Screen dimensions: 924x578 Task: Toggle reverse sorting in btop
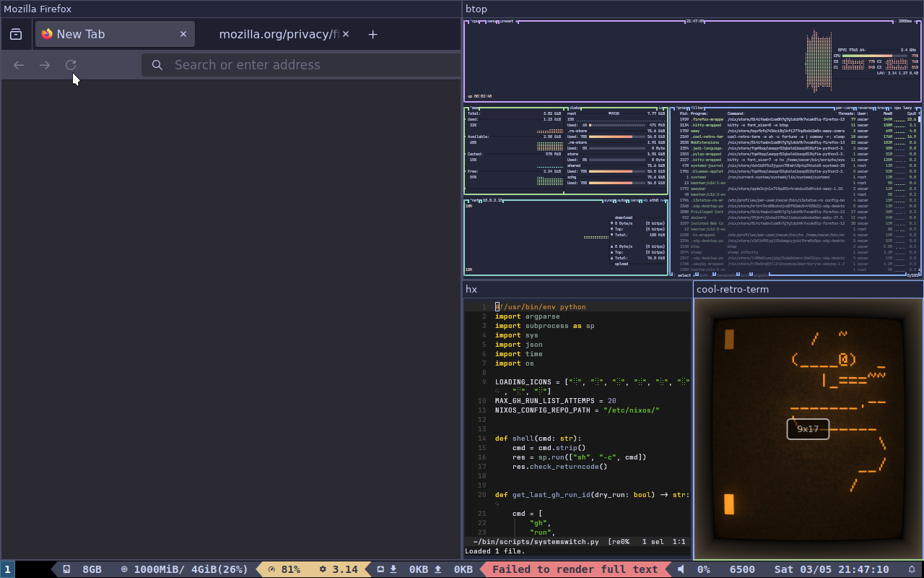click(x=866, y=108)
